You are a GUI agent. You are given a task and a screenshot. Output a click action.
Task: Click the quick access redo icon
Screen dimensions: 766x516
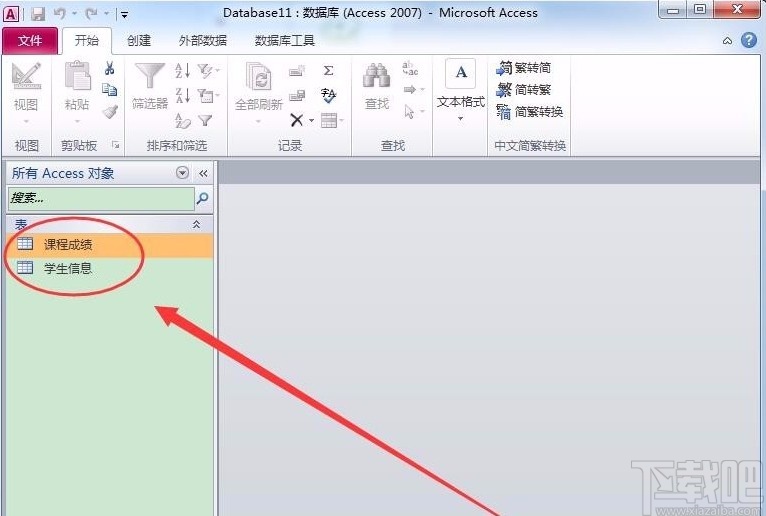(x=91, y=14)
